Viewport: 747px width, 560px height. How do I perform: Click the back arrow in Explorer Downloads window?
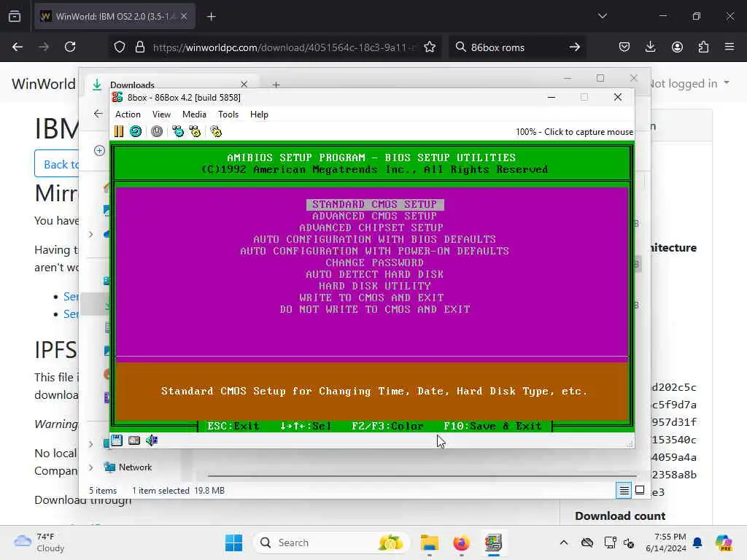click(98, 113)
